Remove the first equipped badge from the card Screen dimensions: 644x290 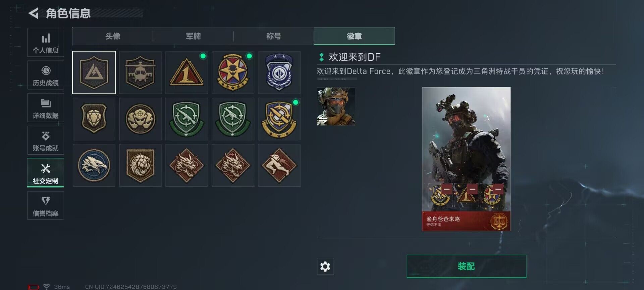coord(446,189)
